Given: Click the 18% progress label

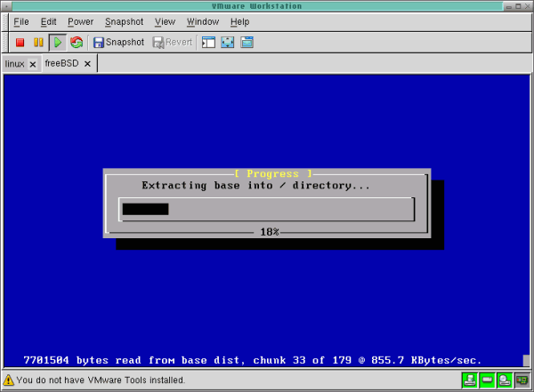Looking at the screenshot, I should click(270, 232).
